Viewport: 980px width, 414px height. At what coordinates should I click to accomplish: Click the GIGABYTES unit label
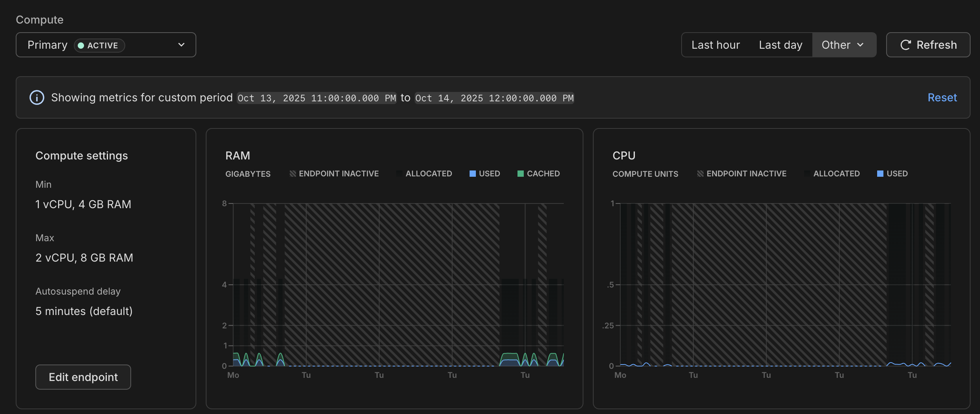coord(248,174)
